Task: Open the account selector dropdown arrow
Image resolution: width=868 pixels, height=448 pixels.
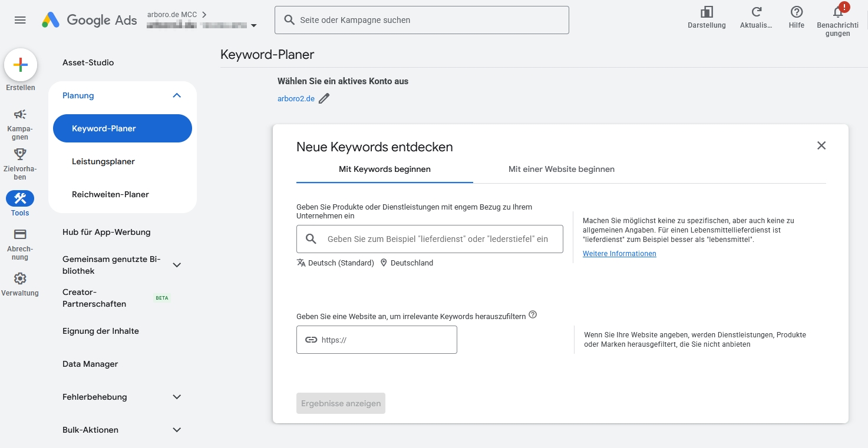Action: [254, 26]
